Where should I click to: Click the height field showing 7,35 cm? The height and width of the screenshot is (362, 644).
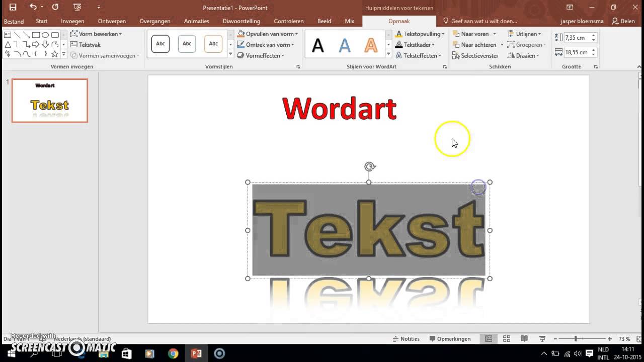click(577, 38)
